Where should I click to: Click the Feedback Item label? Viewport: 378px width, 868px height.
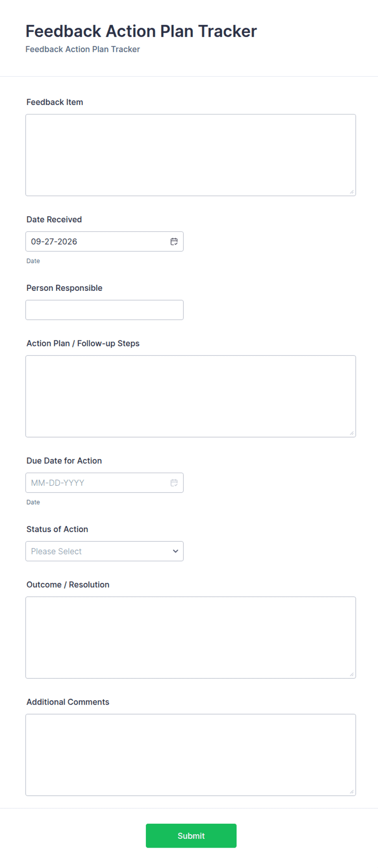point(55,102)
